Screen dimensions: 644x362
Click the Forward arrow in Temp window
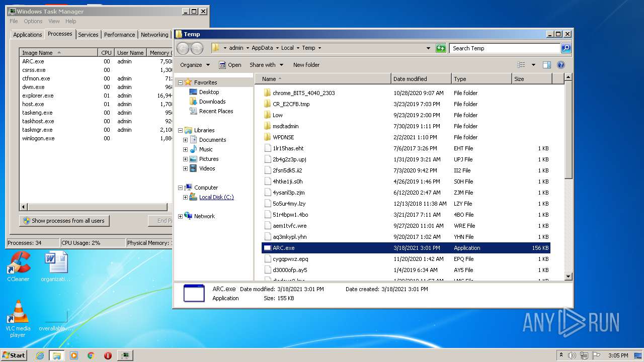(x=197, y=48)
